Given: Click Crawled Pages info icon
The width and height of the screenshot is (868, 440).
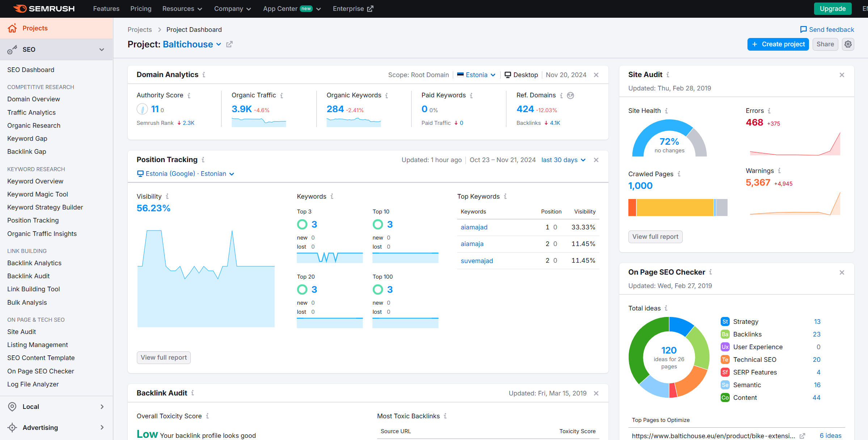Looking at the screenshot, I should 679,174.
